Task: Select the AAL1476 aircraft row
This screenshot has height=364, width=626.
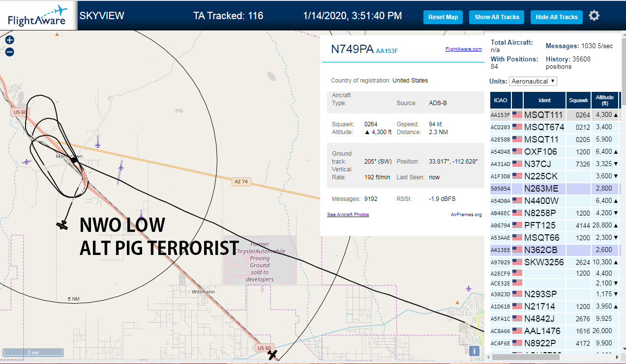Action: click(x=555, y=331)
